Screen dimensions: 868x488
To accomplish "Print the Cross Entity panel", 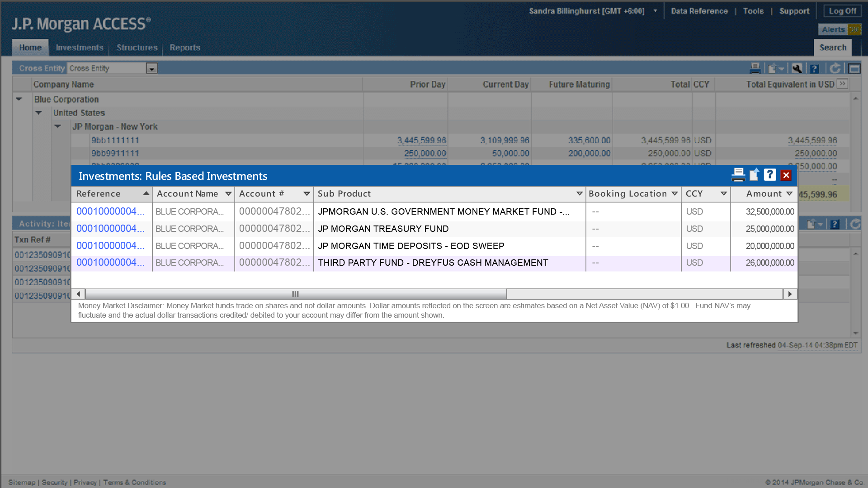I will click(x=755, y=68).
